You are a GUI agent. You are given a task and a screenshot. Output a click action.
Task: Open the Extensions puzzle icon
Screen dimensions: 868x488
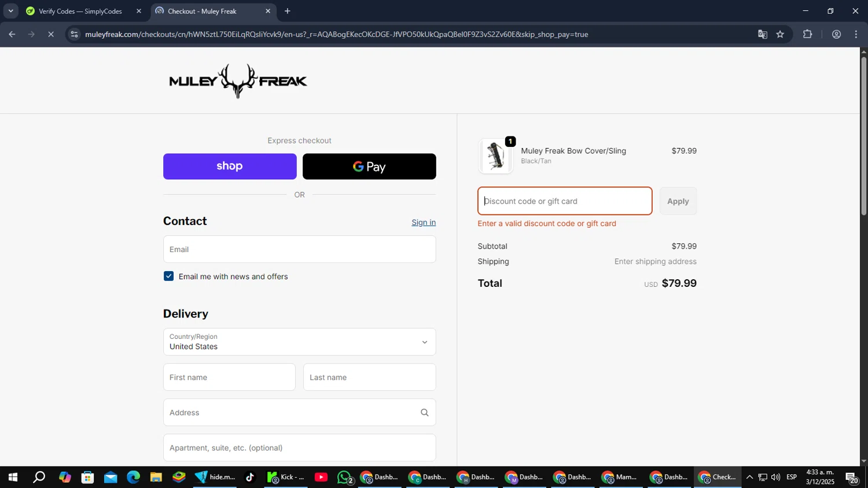(808, 34)
